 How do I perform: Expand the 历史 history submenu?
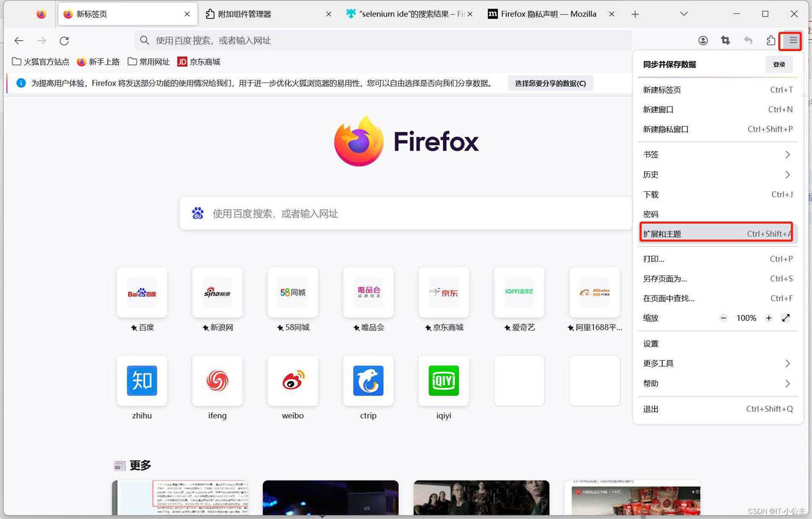[x=718, y=175]
